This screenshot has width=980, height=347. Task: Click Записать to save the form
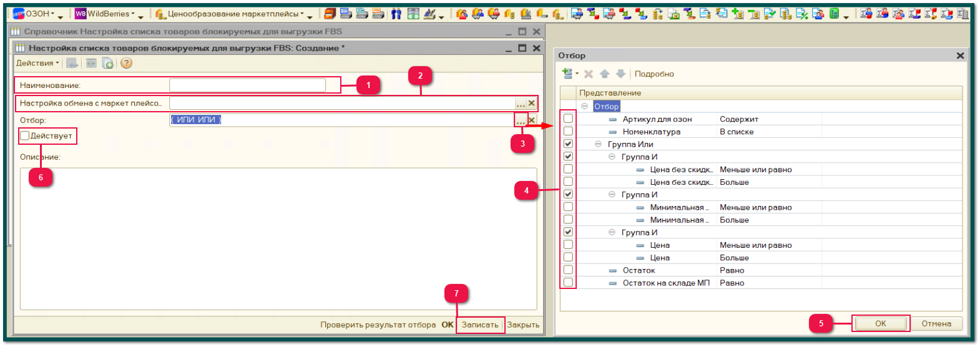(480, 325)
